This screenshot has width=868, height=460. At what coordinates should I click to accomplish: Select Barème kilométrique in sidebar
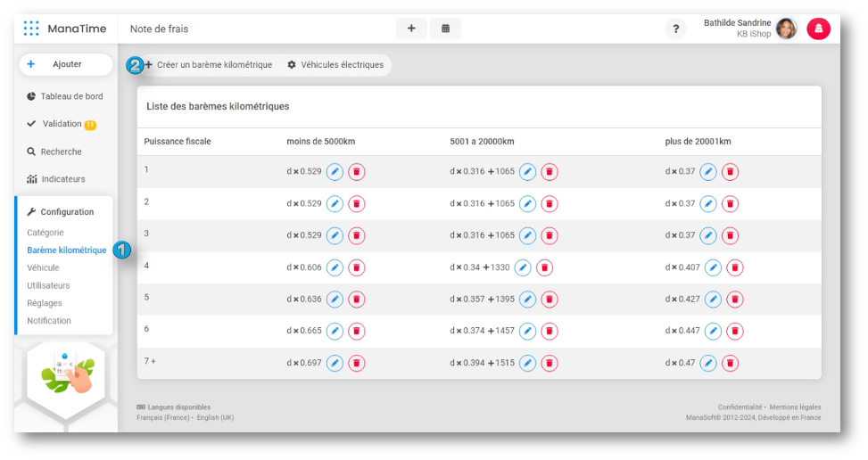[66, 251]
